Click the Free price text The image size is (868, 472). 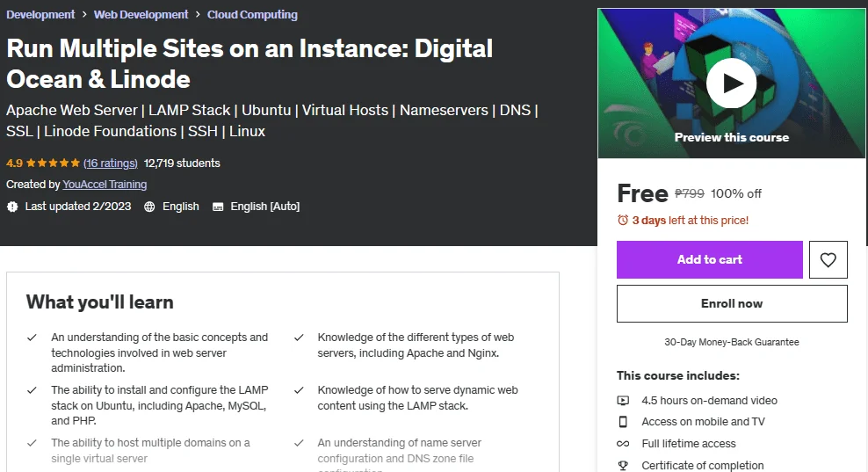(643, 193)
